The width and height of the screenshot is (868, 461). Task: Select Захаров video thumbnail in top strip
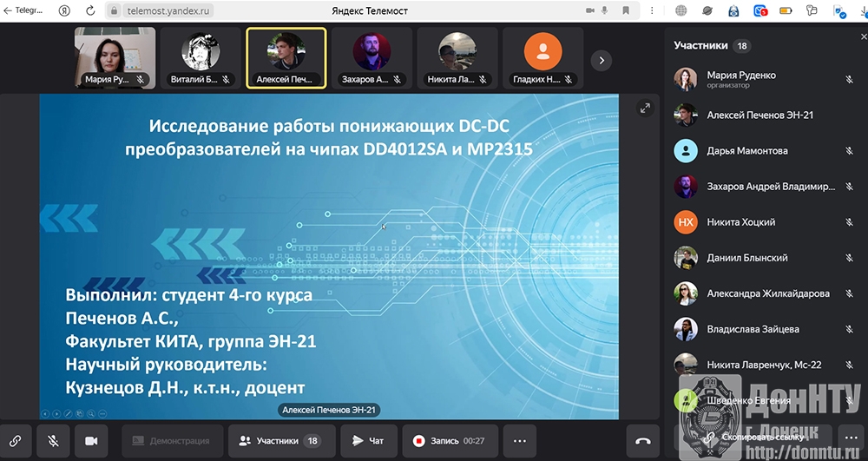click(371, 58)
